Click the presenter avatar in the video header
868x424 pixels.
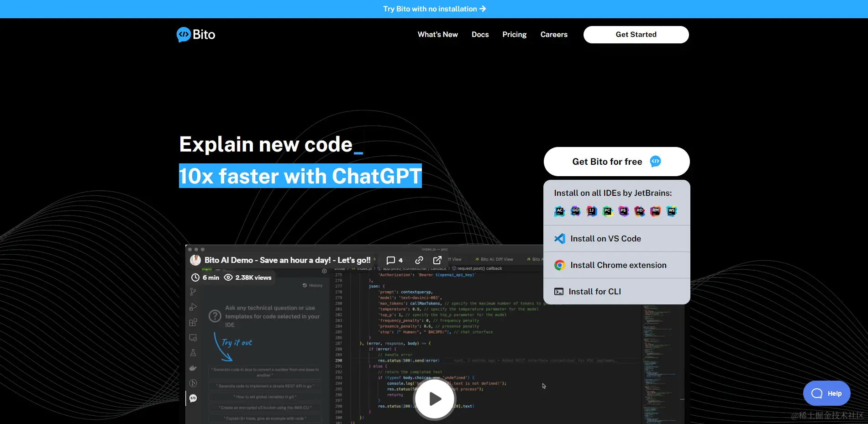[195, 260]
